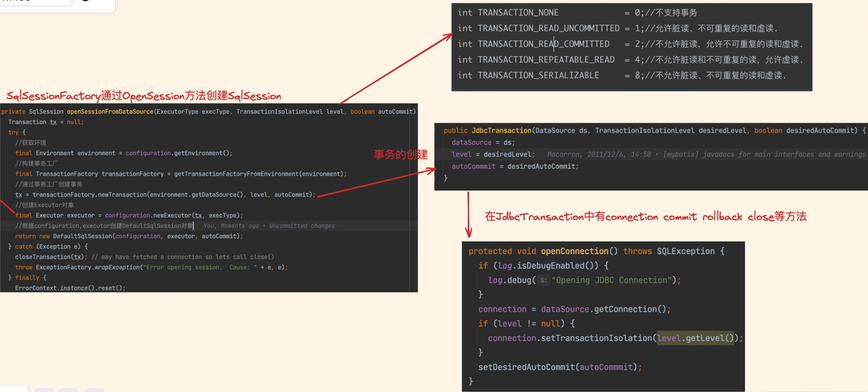
Task: Click the comment "//构建事务工厂"
Action: click(37, 164)
